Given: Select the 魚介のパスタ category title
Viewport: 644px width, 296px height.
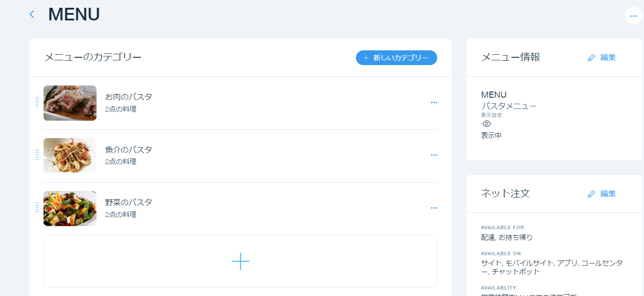Looking at the screenshot, I should [x=129, y=150].
